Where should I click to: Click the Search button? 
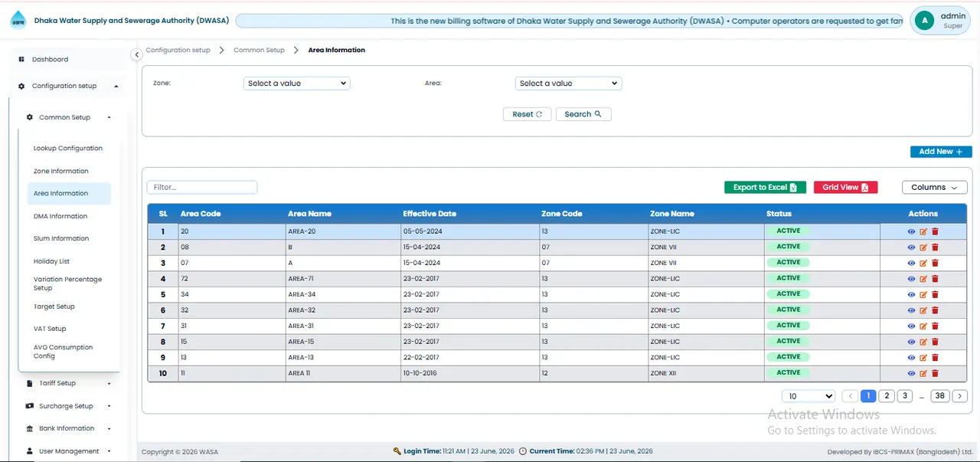click(583, 114)
